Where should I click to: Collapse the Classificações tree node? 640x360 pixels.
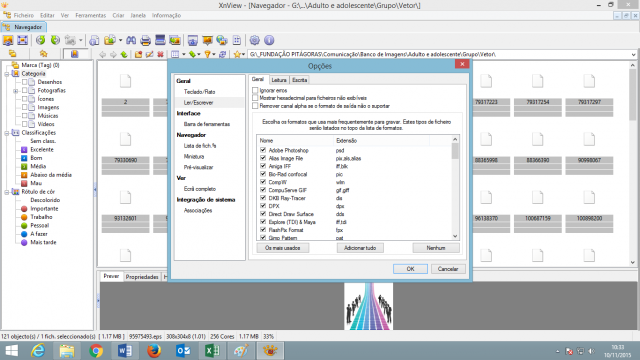(x=7, y=133)
